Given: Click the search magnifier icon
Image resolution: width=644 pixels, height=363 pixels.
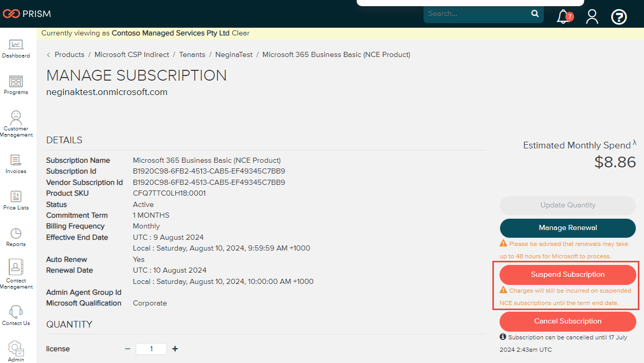Looking at the screenshot, I should 535,14.
